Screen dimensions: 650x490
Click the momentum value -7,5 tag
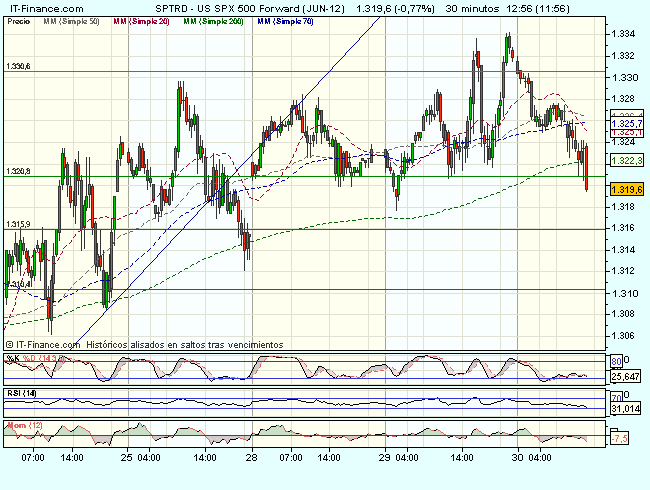coord(620,438)
